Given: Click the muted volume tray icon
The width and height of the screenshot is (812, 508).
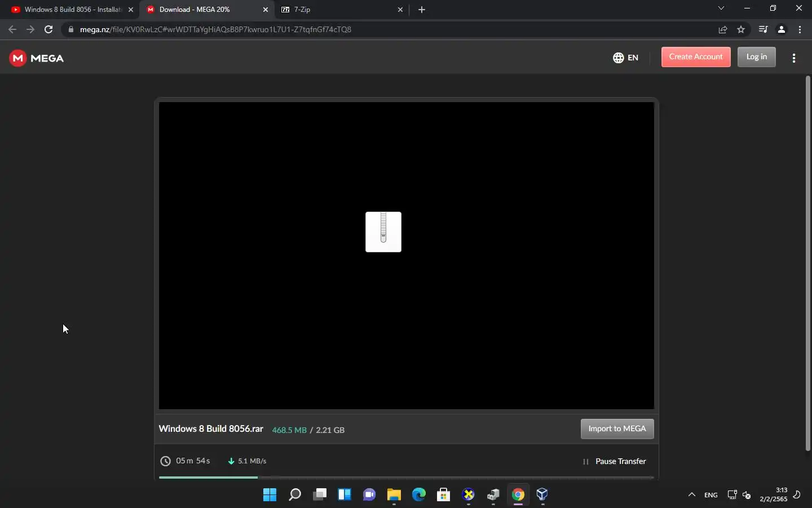Looking at the screenshot, I should click(x=747, y=495).
